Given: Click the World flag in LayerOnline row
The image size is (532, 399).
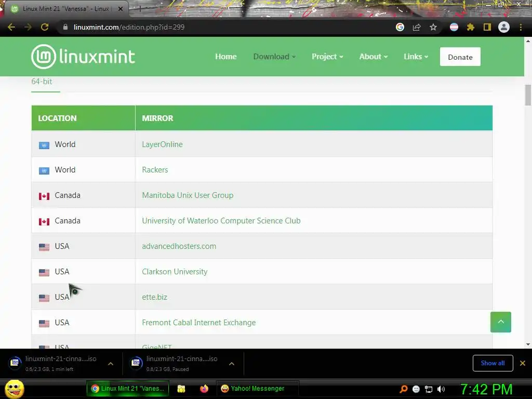Looking at the screenshot, I should [44, 145].
